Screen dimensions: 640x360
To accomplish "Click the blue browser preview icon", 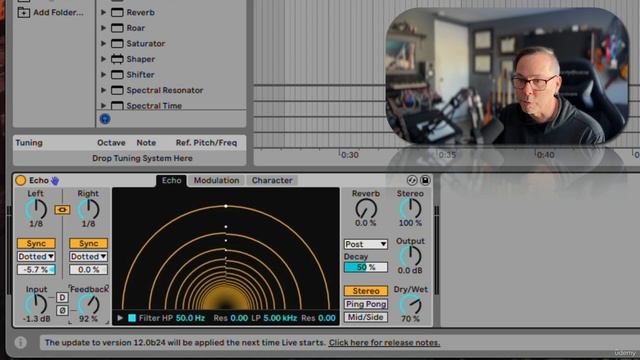I will pos(105,119).
